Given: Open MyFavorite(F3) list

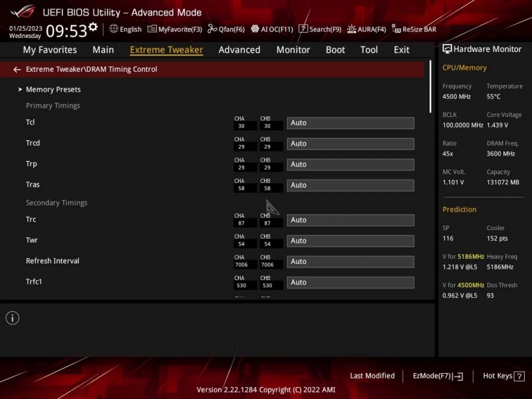Looking at the screenshot, I should click(x=175, y=29).
